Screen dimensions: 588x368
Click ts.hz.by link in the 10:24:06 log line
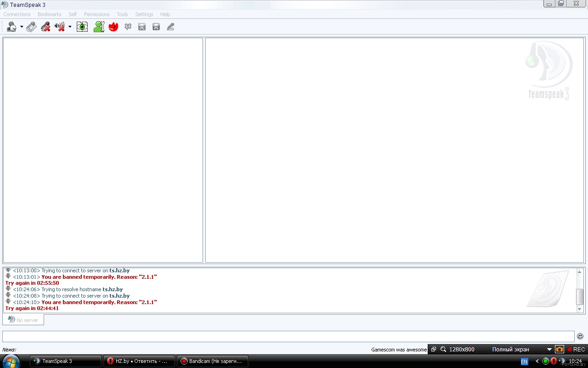coord(113,289)
